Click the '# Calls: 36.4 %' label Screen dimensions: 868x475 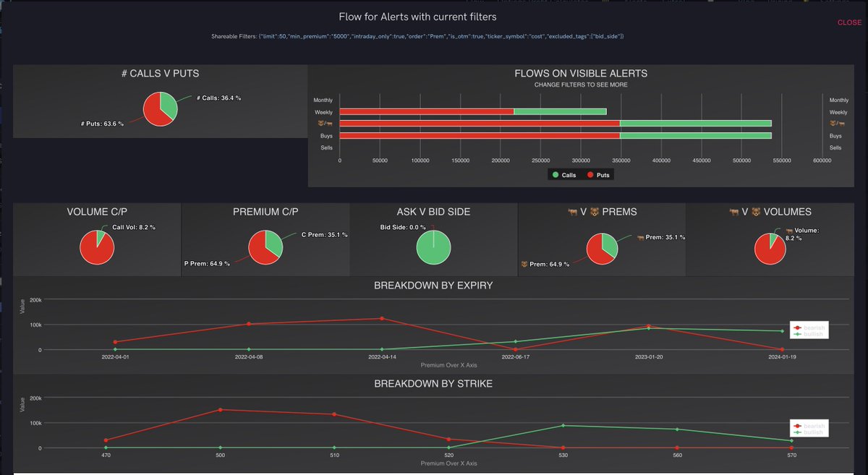[x=218, y=98]
